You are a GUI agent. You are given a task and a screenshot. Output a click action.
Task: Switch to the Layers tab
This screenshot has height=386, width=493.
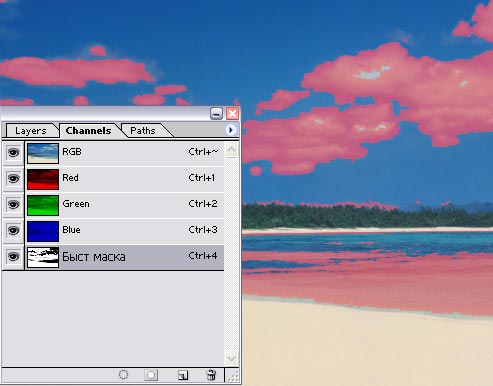(31, 131)
